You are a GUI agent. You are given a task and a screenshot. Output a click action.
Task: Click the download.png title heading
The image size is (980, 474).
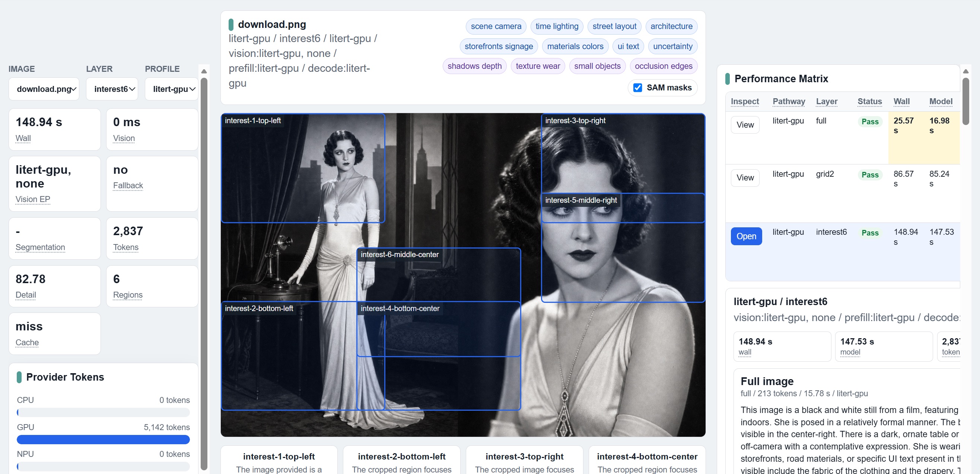272,24
